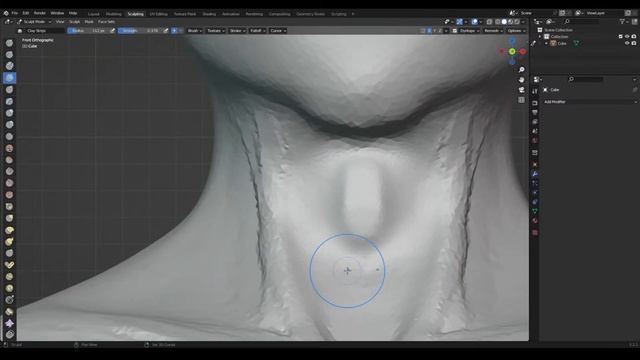640x360 pixels.
Task: Select the Crease brush tool
Action: 9,136
